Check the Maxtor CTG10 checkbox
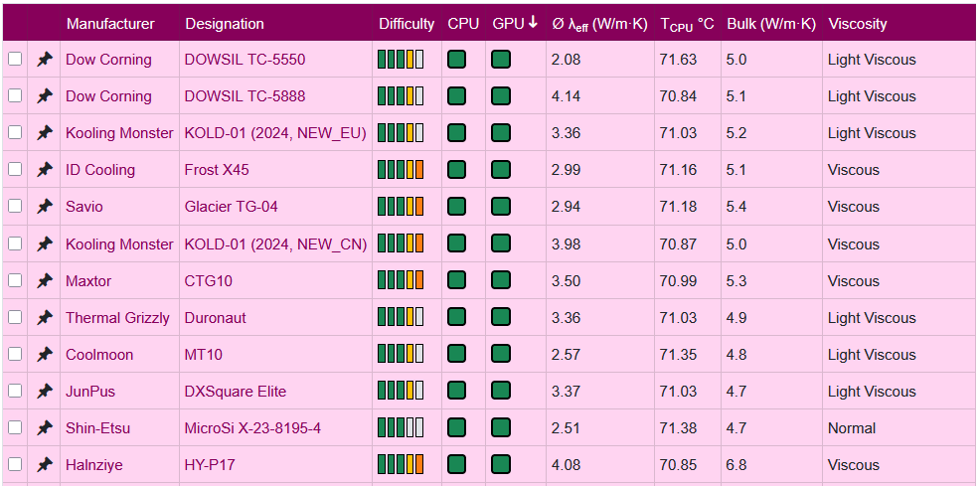Screen dimensions: 980x486 pyautogui.click(x=14, y=280)
